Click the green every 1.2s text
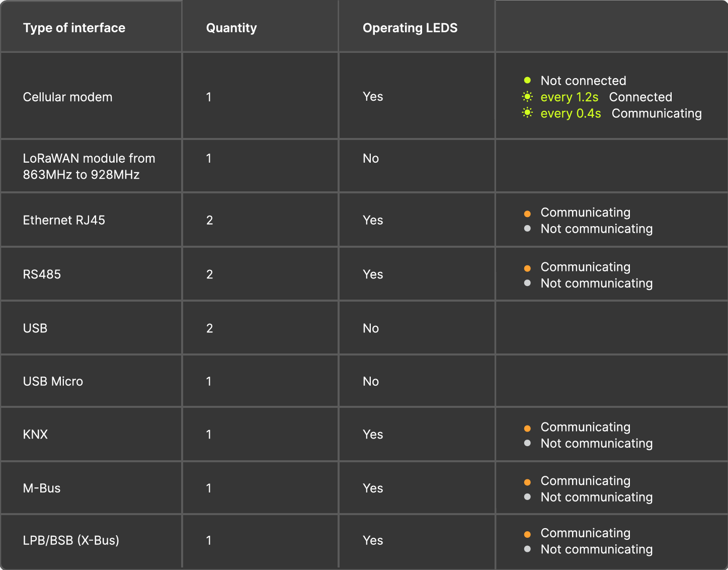 [x=570, y=97]
